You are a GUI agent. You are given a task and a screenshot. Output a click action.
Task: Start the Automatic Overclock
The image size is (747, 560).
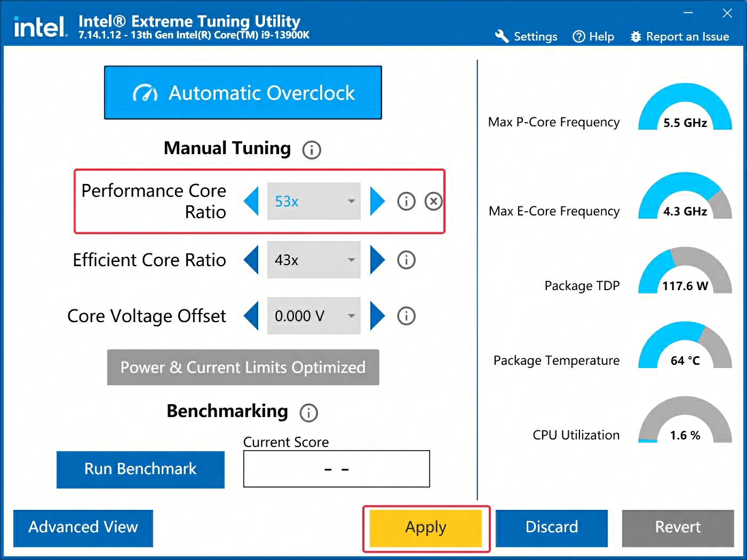tap(243, 92)
